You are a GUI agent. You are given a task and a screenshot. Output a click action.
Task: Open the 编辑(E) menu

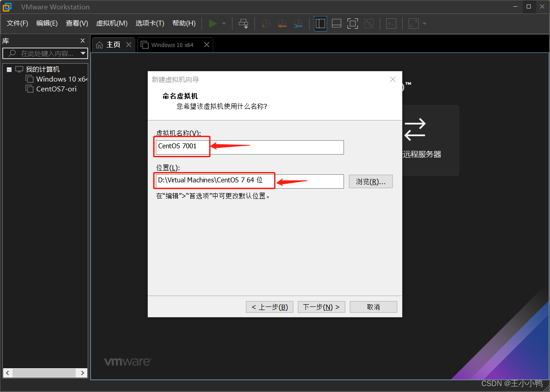click(47, 23)
